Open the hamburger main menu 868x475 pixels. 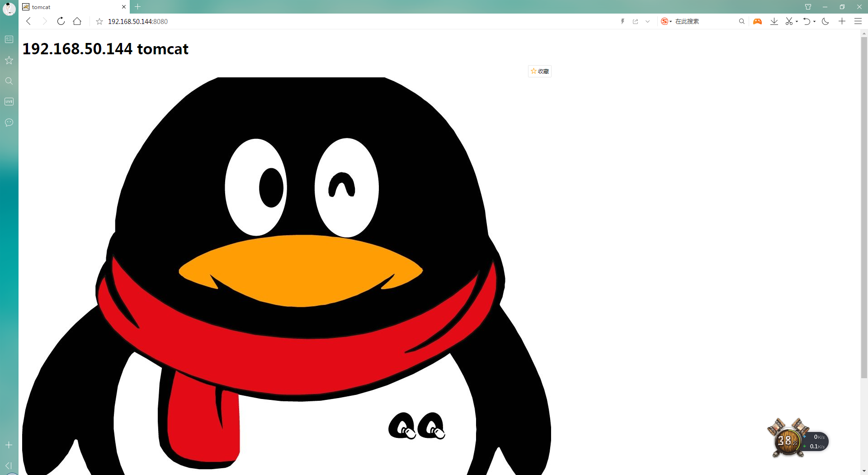pos(858,21)
